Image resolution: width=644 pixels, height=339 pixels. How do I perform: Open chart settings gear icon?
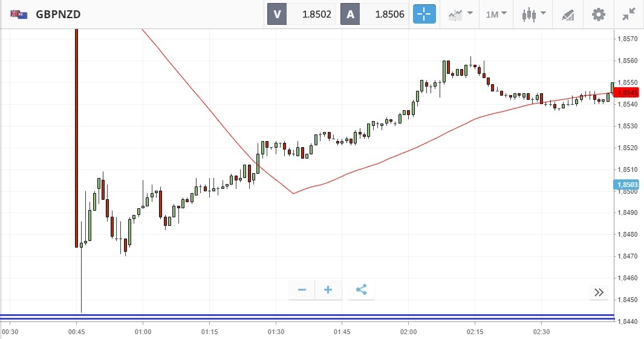point(598,14)
